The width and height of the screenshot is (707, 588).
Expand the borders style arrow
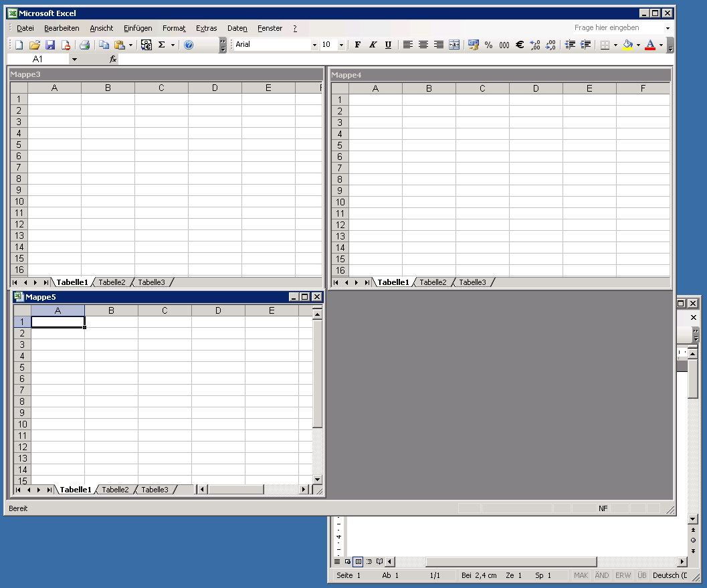pyautogui.click(x=615, y=45)
